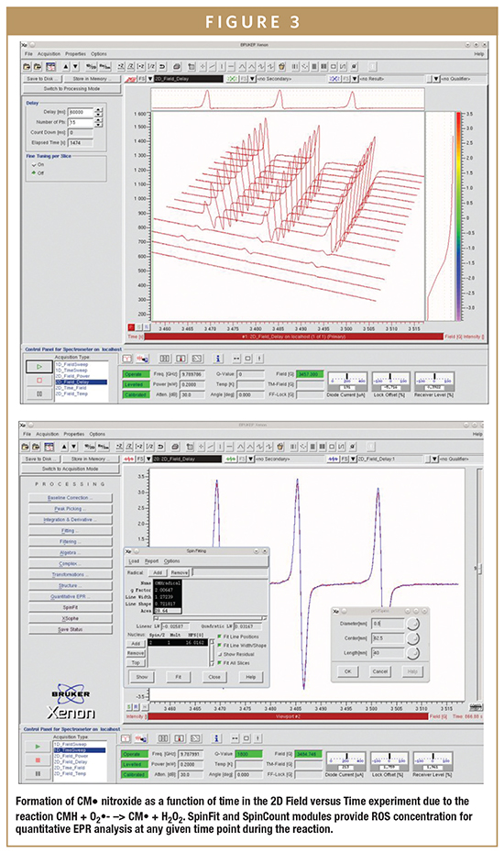Open the Report menu in the SpinFitting dialog
The height and width of the screenshot is (853, 504).
152,560
